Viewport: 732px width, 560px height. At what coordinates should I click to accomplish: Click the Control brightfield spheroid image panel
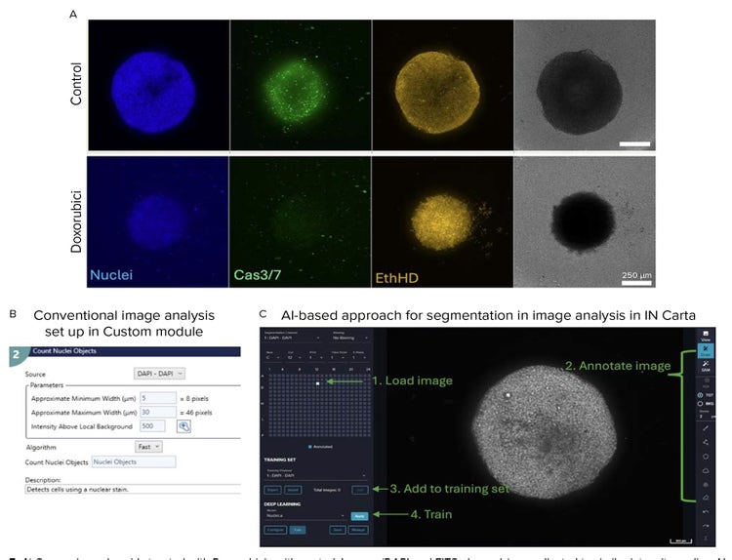tap(585, 85)
